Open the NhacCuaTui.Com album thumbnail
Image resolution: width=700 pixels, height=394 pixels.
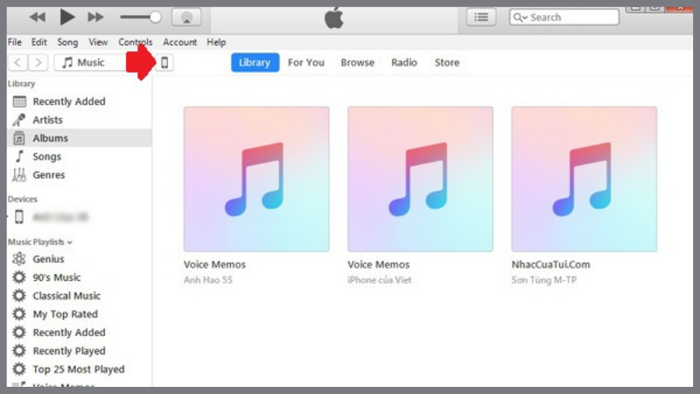click(584, 179)
